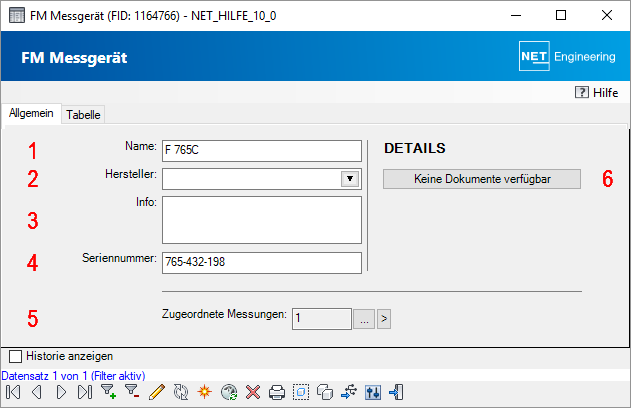The image size is (631, 408).
Task: Jump to last record icon
Action: point(85,392)
